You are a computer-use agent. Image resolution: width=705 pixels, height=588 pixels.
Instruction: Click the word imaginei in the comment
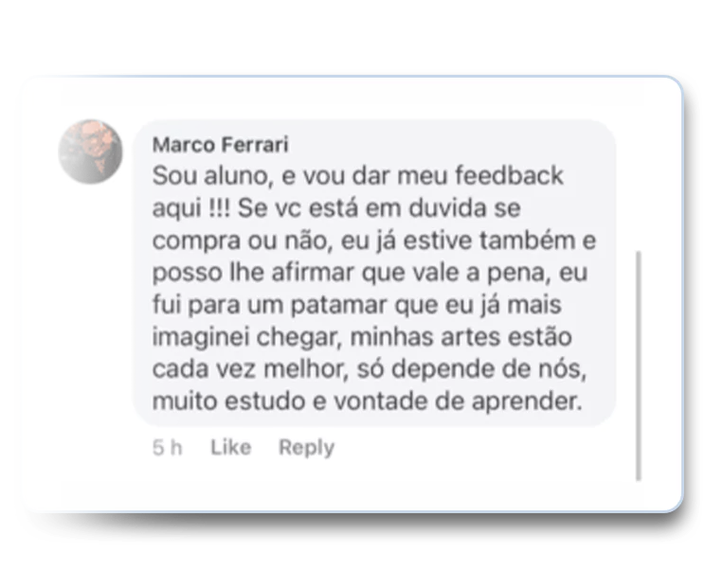(201, 338)
